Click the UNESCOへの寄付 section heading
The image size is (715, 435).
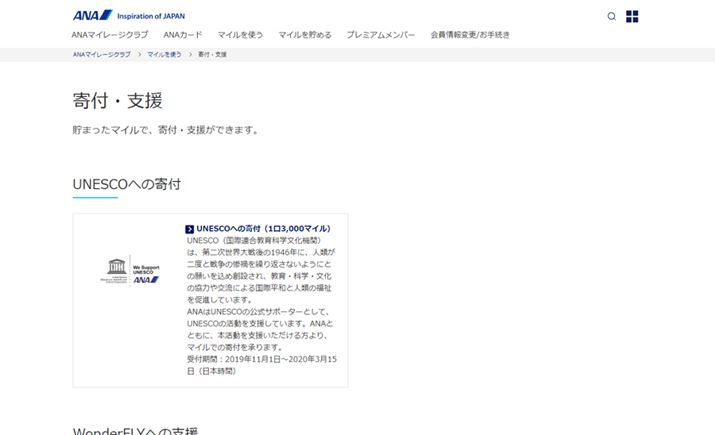127,184
